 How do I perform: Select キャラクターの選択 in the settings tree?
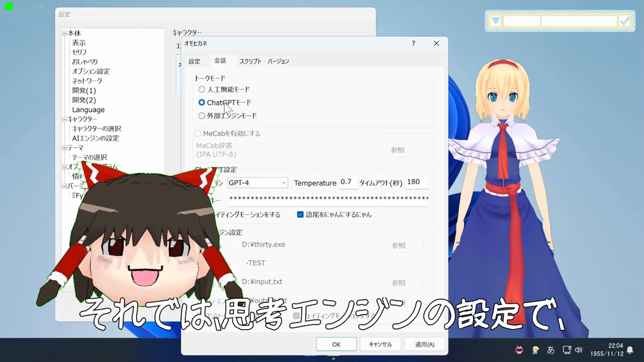tap(97, 129)
